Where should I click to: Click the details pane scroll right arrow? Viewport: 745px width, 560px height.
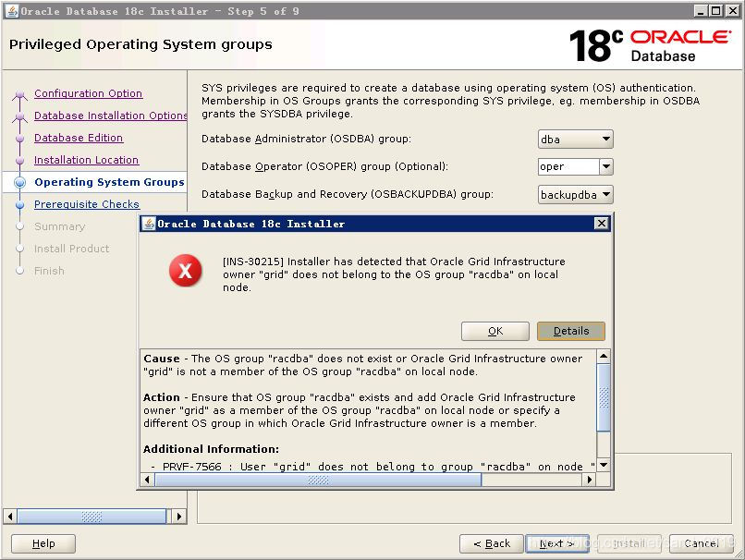[590, 480]
